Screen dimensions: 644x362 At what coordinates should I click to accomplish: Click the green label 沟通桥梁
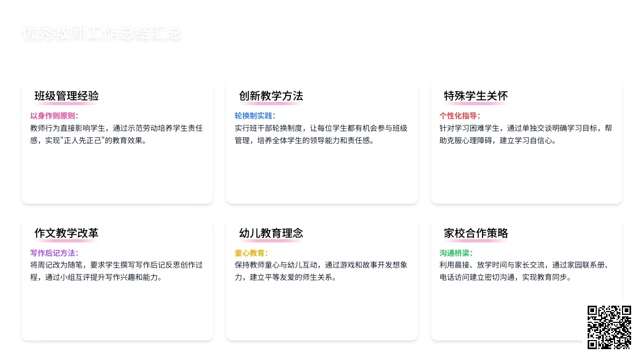456,253
